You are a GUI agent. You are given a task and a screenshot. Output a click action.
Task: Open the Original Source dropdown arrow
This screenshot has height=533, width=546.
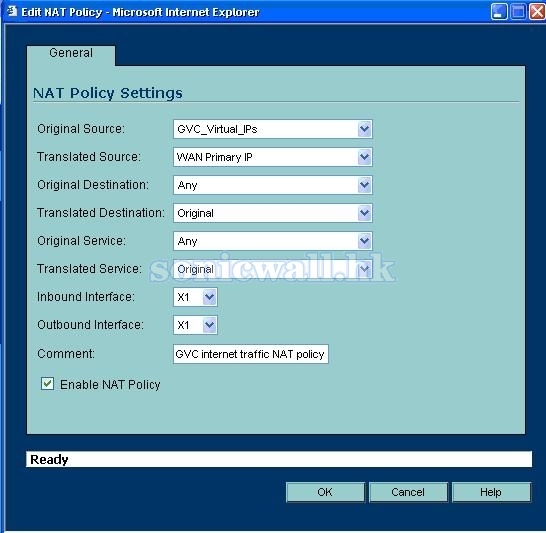(364, 129)
